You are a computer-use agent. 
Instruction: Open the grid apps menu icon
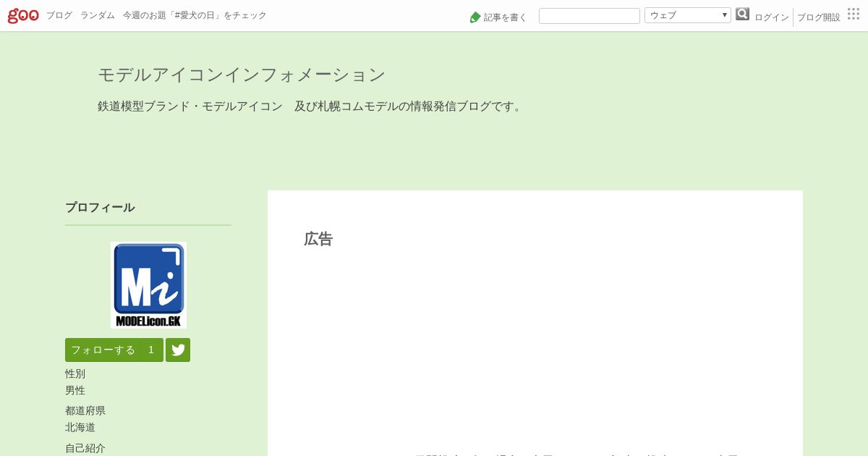click(x=854, y=14)
